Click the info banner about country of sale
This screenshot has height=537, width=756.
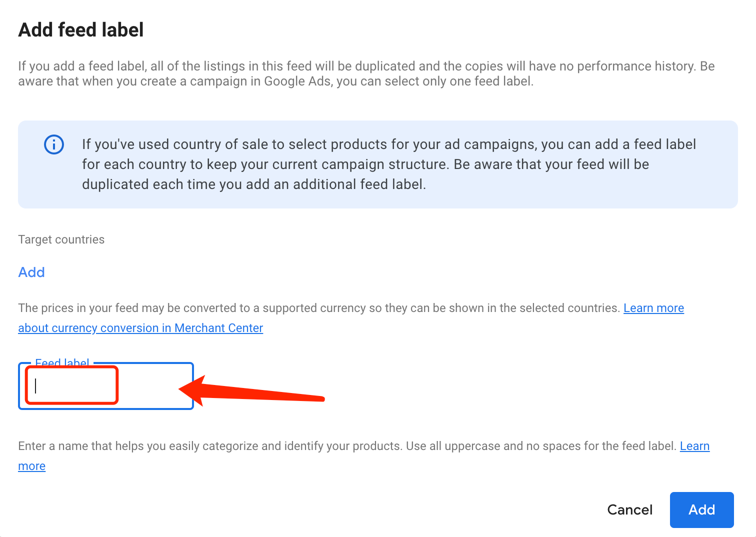click(x=377, y=164)
